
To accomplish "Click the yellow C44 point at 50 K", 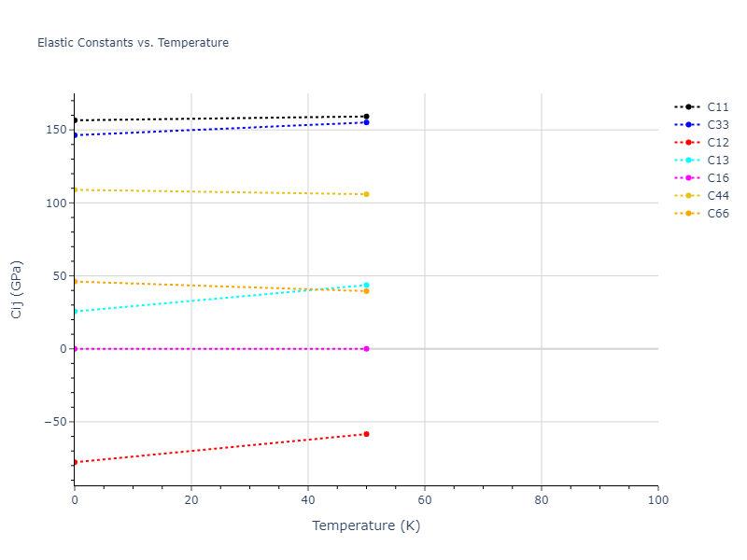I will click(x=366, y=194).
